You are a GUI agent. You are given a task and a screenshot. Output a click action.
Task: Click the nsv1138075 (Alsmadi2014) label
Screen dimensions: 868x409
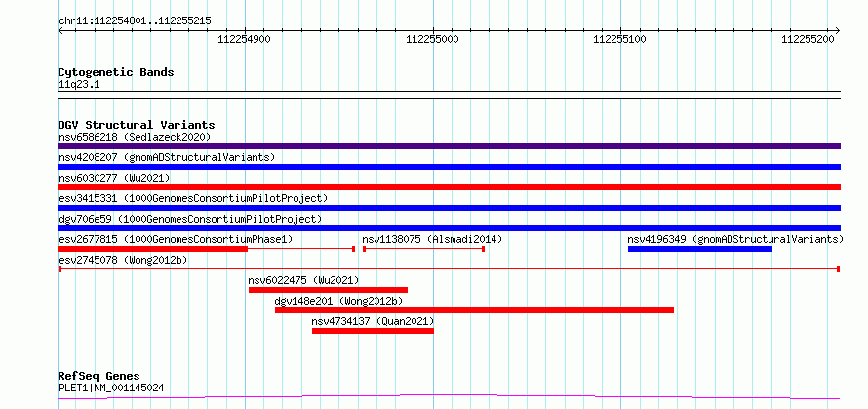click(x=432, y=239)
